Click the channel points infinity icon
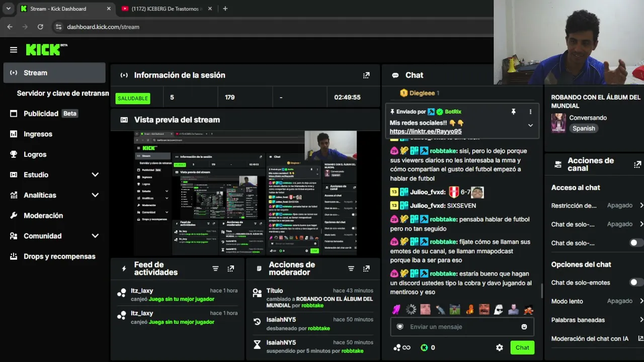 [402, 347]
